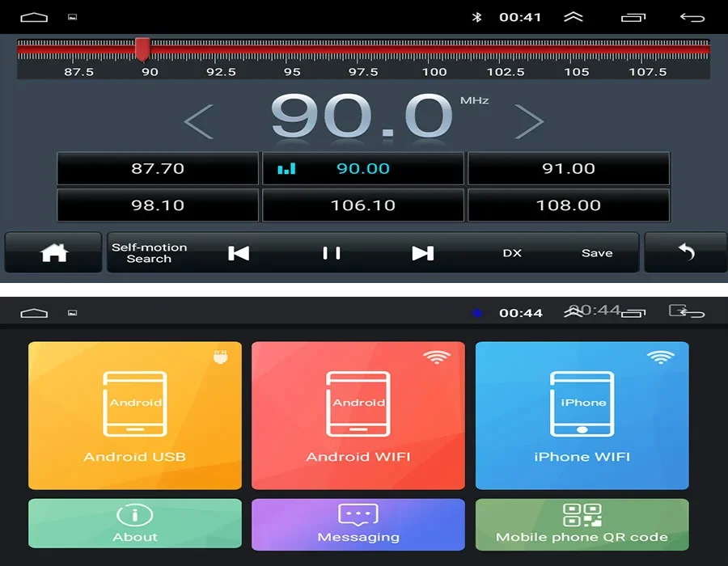Save the current station
Image resolution: width=728 pixels, height=566 pixels.
coord(597,253)
